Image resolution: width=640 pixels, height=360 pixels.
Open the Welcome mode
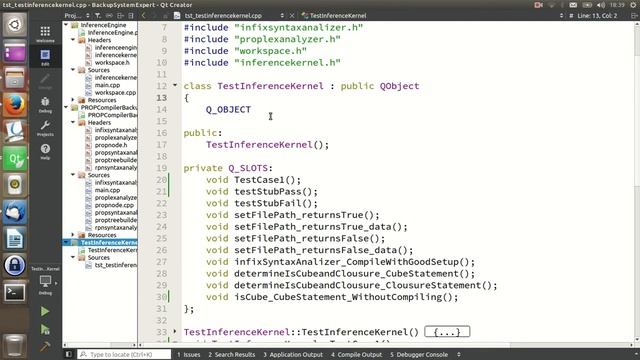(45, 34)
